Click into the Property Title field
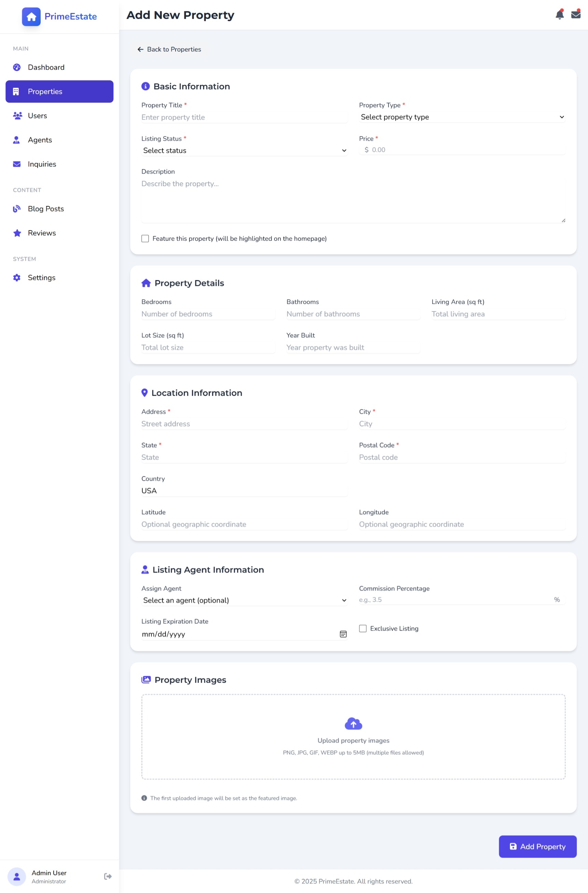Viewport: 588px width, 893px height. tap(244, 117)
